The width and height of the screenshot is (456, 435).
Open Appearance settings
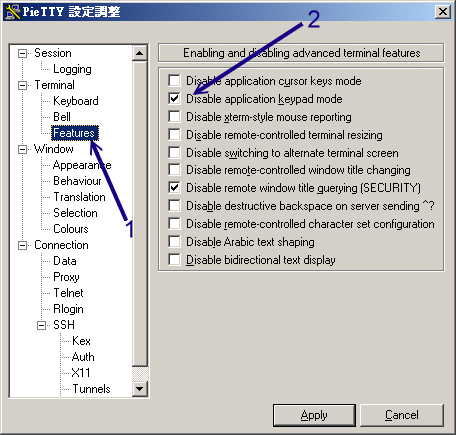pos(82,165)
